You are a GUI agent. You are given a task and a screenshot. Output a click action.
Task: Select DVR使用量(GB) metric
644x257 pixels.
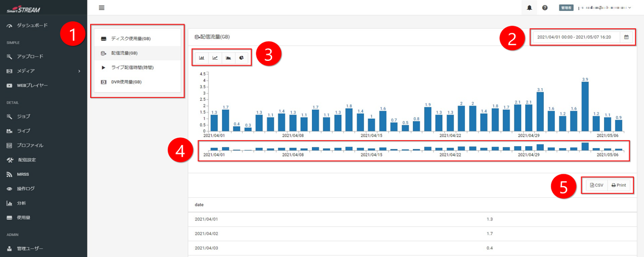coord(126,82)
